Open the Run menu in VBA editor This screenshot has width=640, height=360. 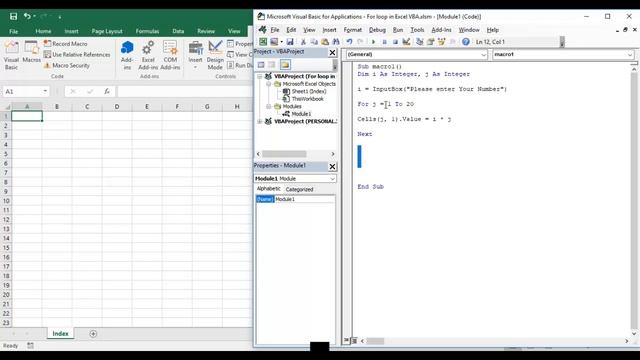click(398, 30)
